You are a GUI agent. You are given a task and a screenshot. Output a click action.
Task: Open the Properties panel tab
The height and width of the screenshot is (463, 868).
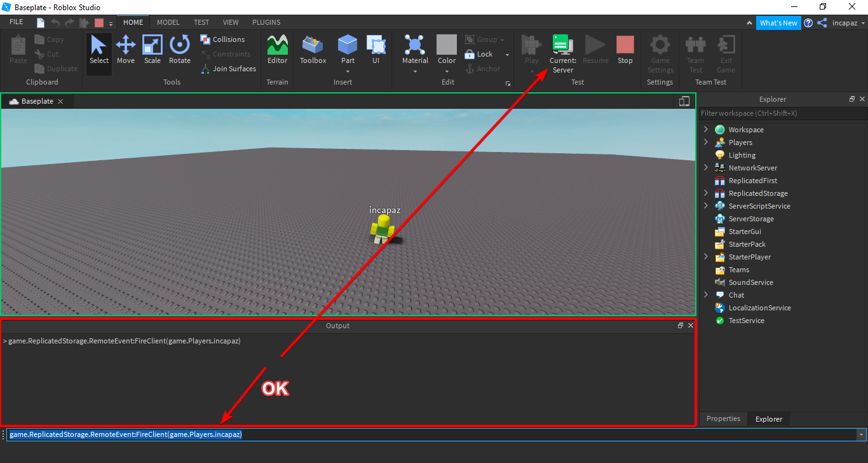point(723,418)
